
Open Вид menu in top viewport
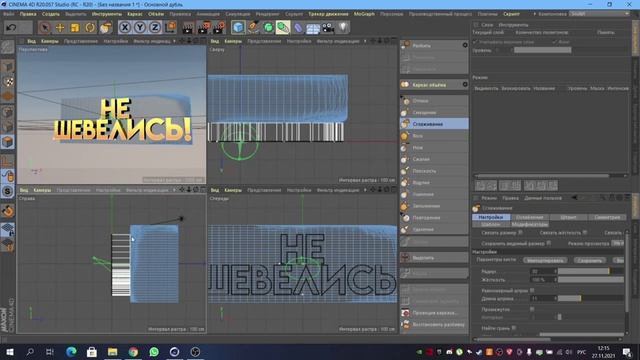tap(215, 41)
